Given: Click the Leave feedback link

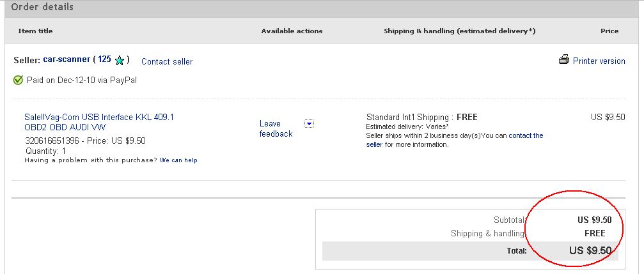Looking at the screenshot, I should pyautogui.click(x=276, y=128).
